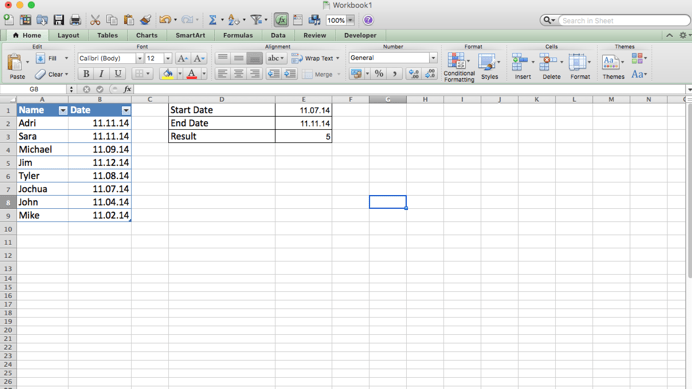Image resolution: width=692 pixels, height=389 pixels.
Task: Select the Result value cell showing 5
Action: click(x=304, y=136)
